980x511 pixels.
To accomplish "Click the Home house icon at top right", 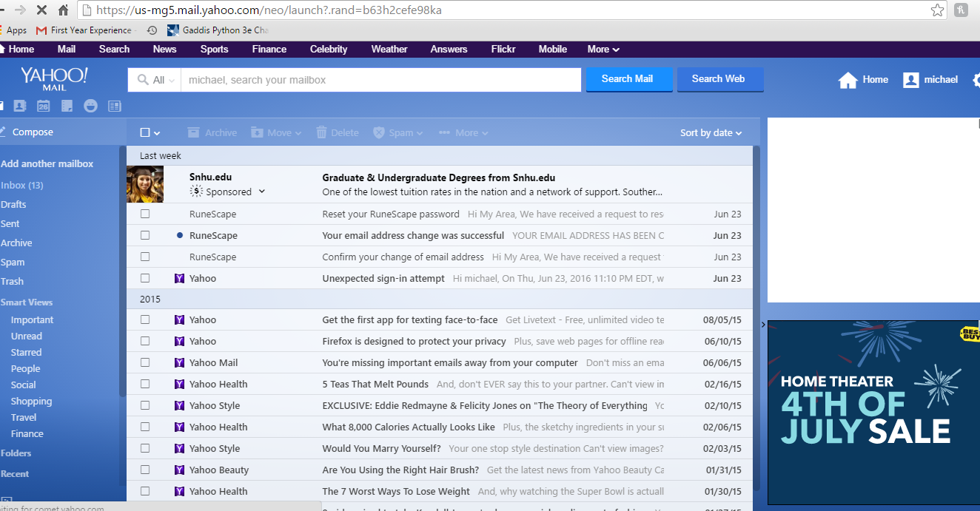I will click(x=848, y=80).
